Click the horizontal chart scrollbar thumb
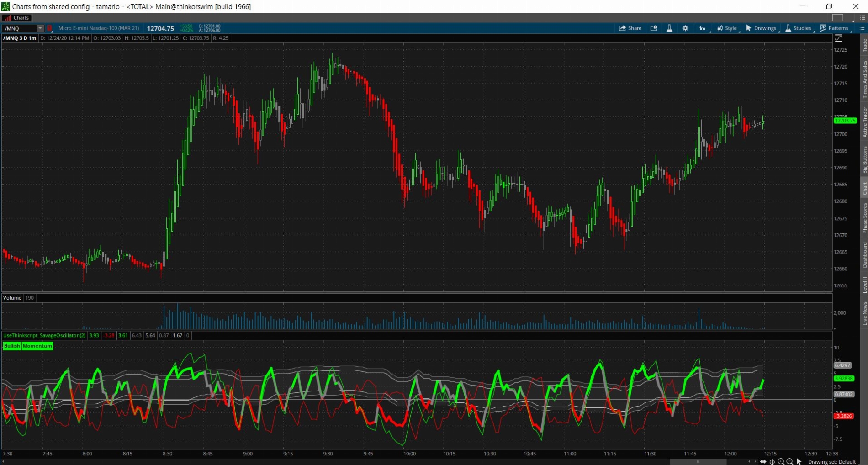Viewport: 868px width, 465px height. [698, 462]
